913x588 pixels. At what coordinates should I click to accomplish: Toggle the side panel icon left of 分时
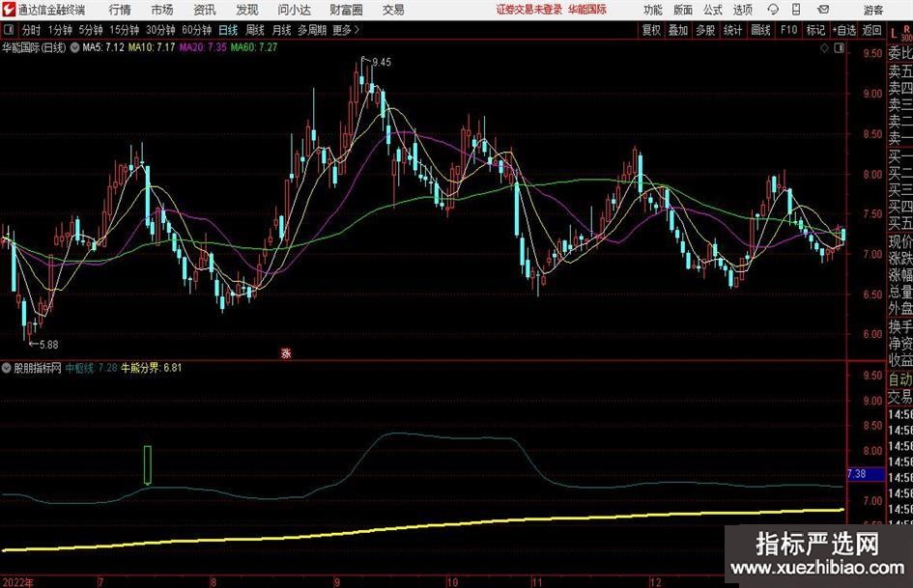8,30
